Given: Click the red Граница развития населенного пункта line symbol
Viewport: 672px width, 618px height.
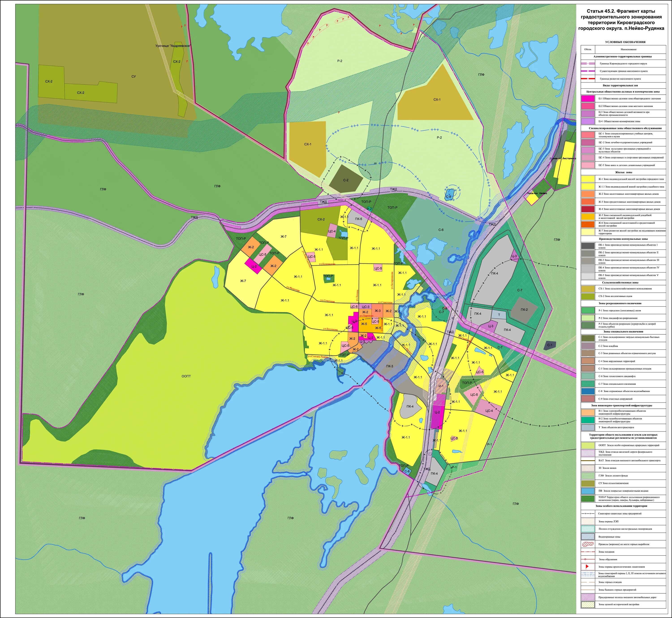Looking at the screenshot, I should click(588, 79).
